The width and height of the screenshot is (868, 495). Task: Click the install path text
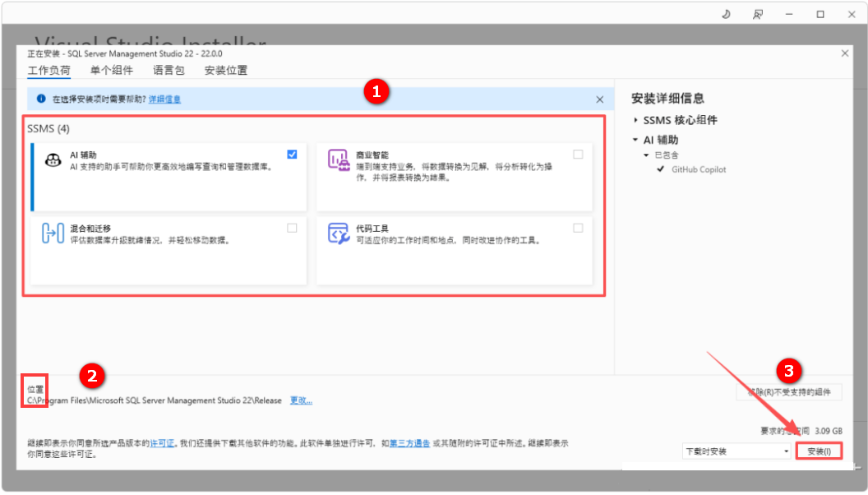pos(155,400)
